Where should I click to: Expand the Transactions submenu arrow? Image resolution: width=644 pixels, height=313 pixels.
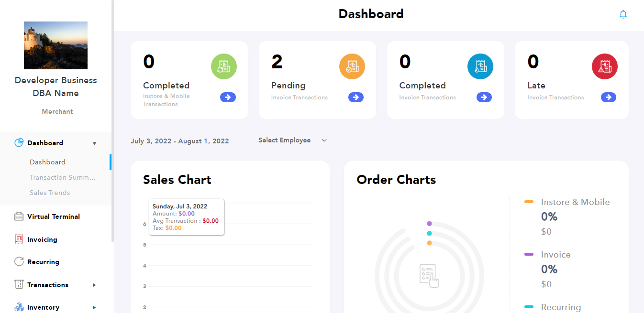(94, 285)
